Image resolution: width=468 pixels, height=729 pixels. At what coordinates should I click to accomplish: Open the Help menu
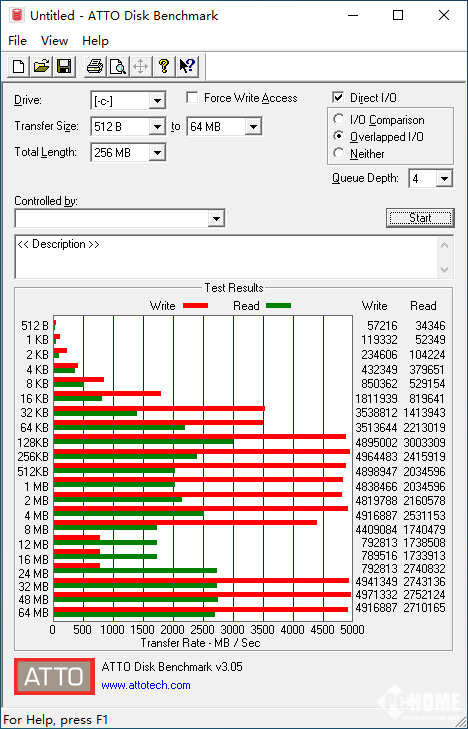coord(95,41)
